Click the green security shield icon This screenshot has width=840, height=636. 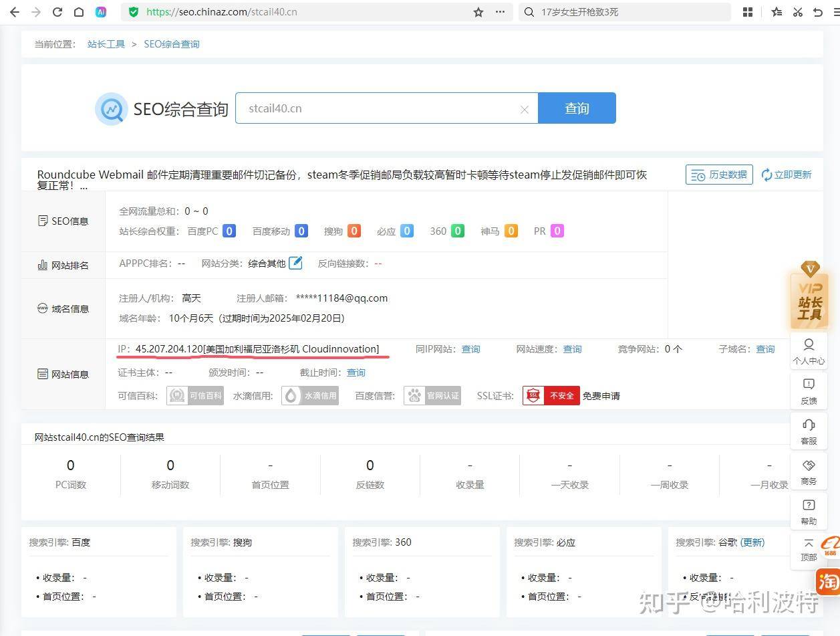(x=134, y=12)
